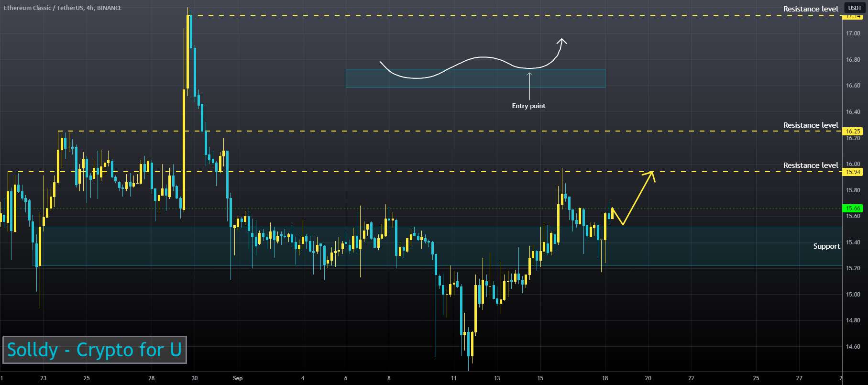868x385 pixels.
Task: Click date 22 on the time axis
Action: (691, 378)
